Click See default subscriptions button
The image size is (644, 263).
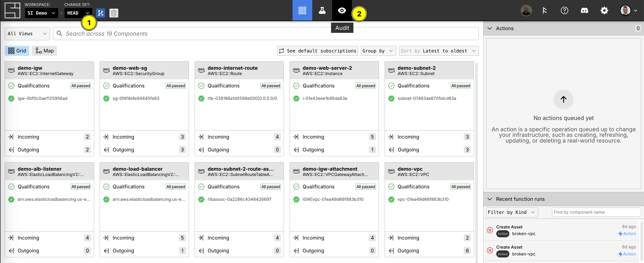coord(317,51)
